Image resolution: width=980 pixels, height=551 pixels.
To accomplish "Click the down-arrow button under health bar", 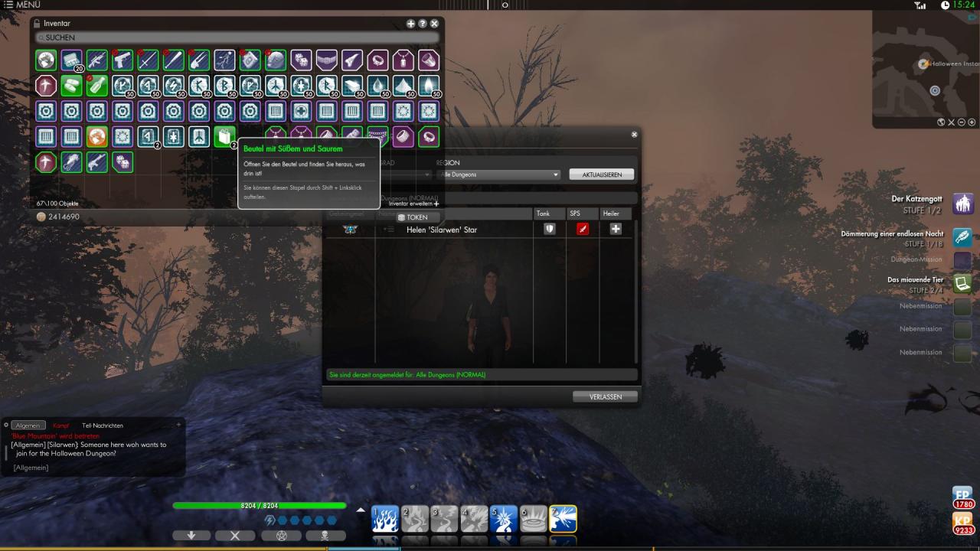I will point(191,536).
